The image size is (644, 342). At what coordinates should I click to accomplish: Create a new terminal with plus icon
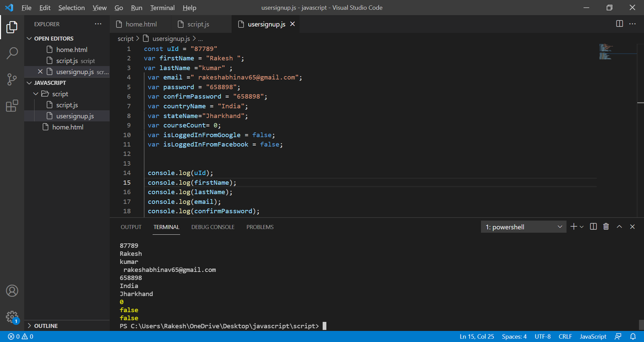tap(573, 227)
